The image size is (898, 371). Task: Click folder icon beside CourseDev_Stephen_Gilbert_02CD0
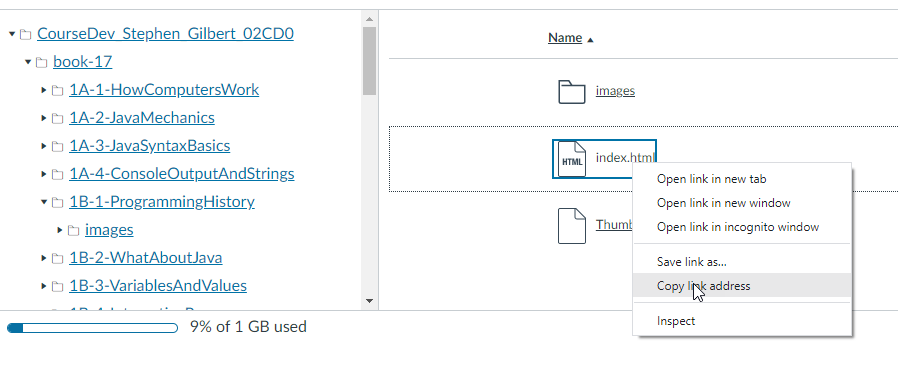tap(25, 34)
